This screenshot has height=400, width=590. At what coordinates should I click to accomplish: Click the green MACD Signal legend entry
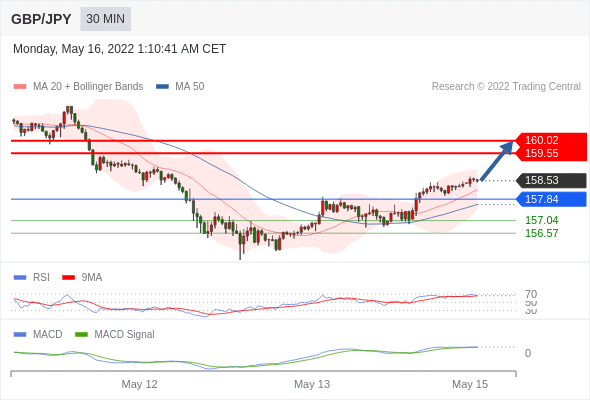115,335
